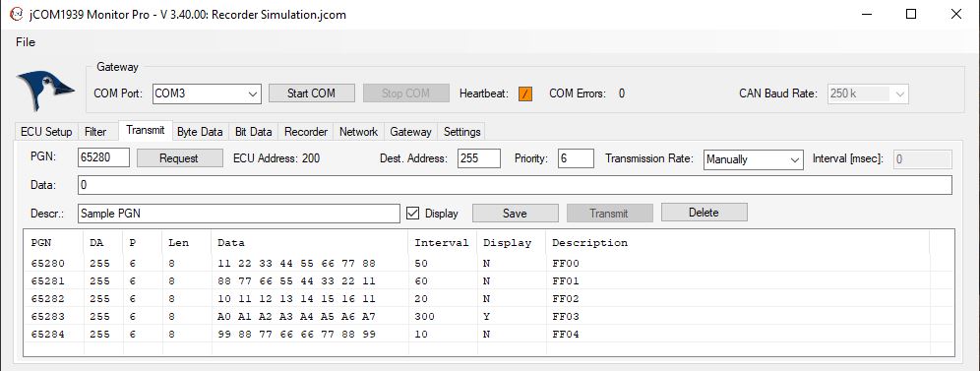Focus the PGN input field
The height and width of the screenshot is (371, 980).
[x=103, y=158]
